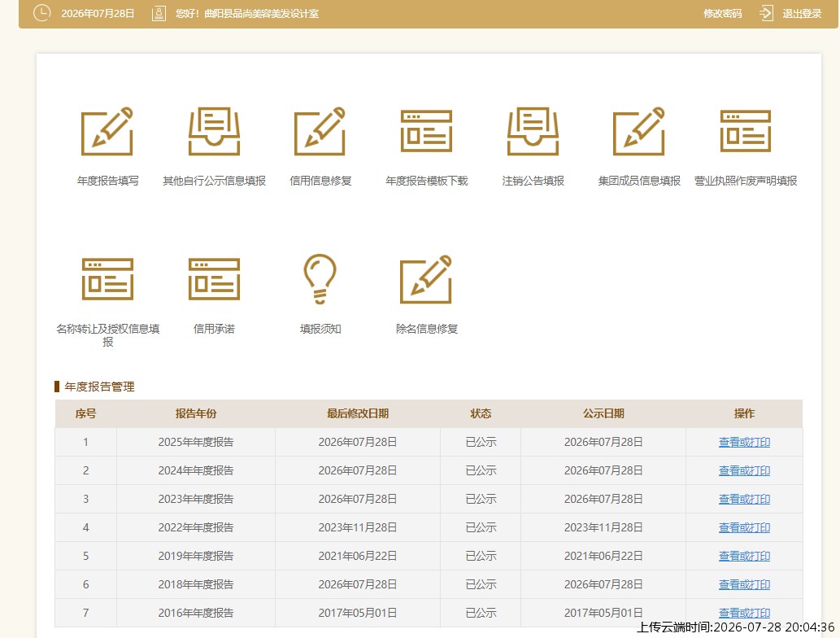Click the 2017年05月01日 last-modified date cell
Image resolution: width=840 pixels, height=638 pixels.
click(x=358, y=612)
